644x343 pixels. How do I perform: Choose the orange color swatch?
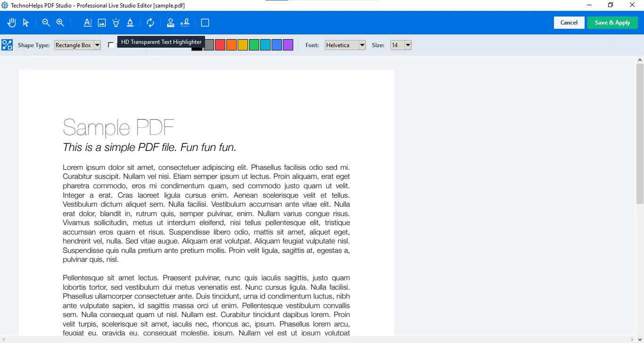pos(231,45)
